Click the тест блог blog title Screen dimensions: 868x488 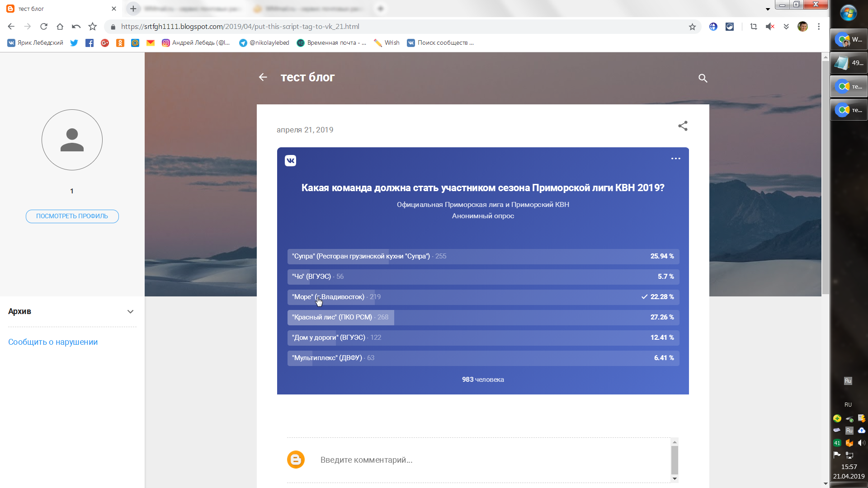click(x=308, y=77)
